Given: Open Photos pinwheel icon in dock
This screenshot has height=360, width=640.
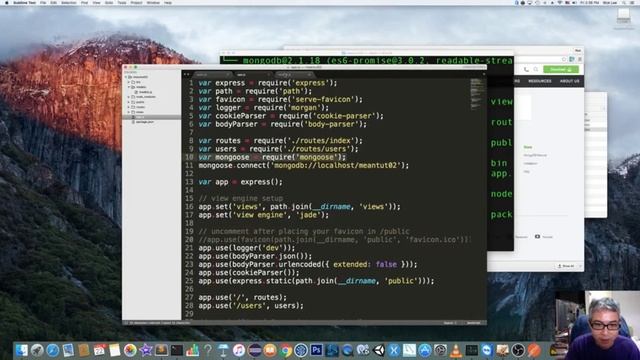Looking at the screenshot, I should pyautogui.click(x=130, y=350).
